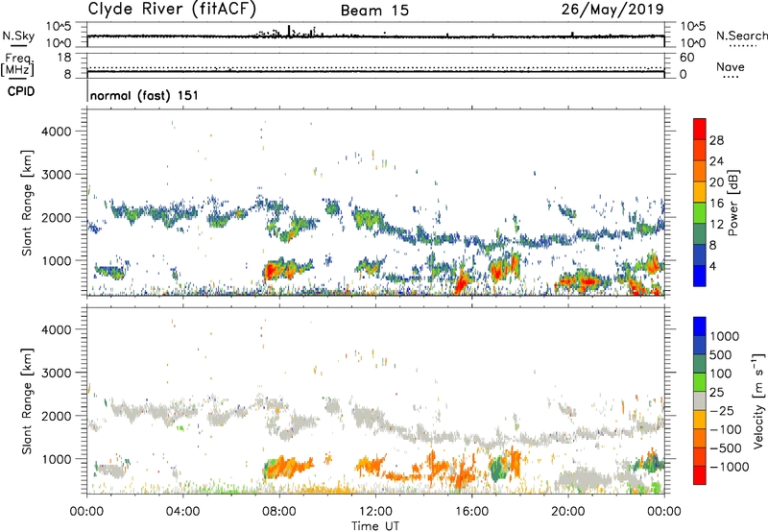Click the '-100' velocity colorbar label
This screenshot has height=532, width=768.
click(x=726, y=429)
